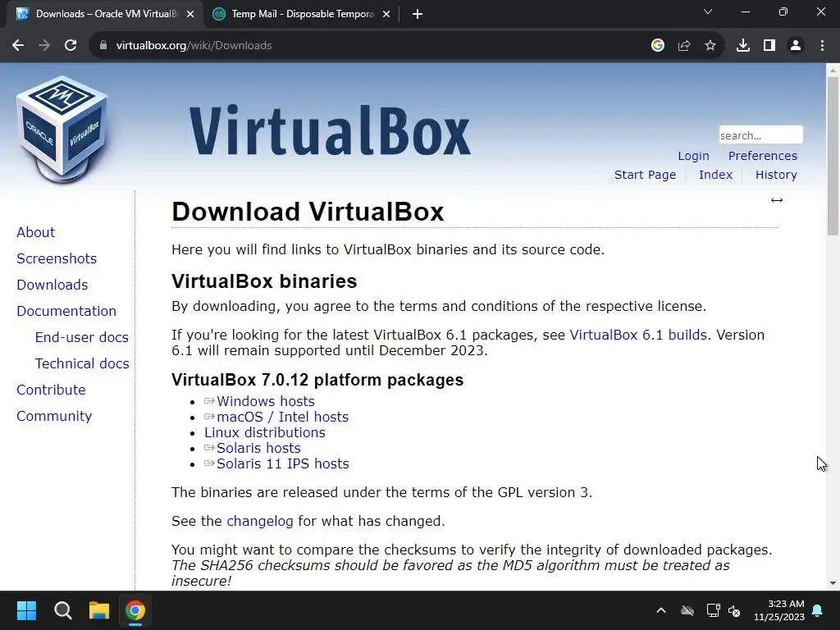Open the Chrome three-dot menu
840x630 pixels.
[x=822, y=46]
